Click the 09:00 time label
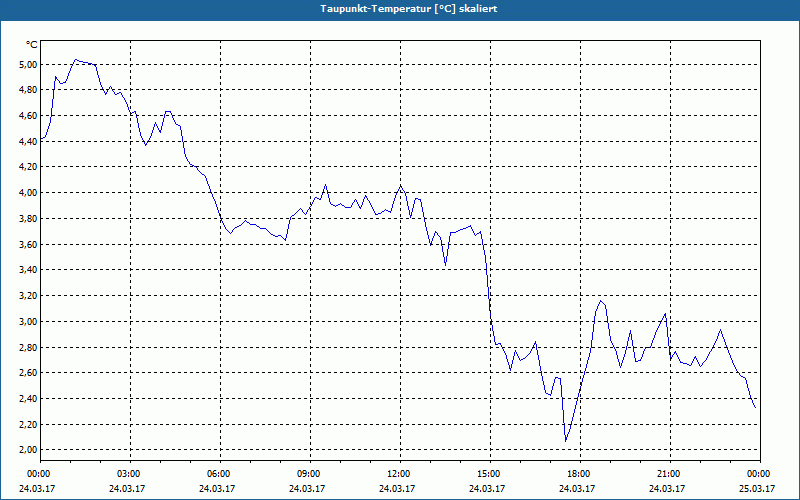800x500 pixels. coord(310,474)
